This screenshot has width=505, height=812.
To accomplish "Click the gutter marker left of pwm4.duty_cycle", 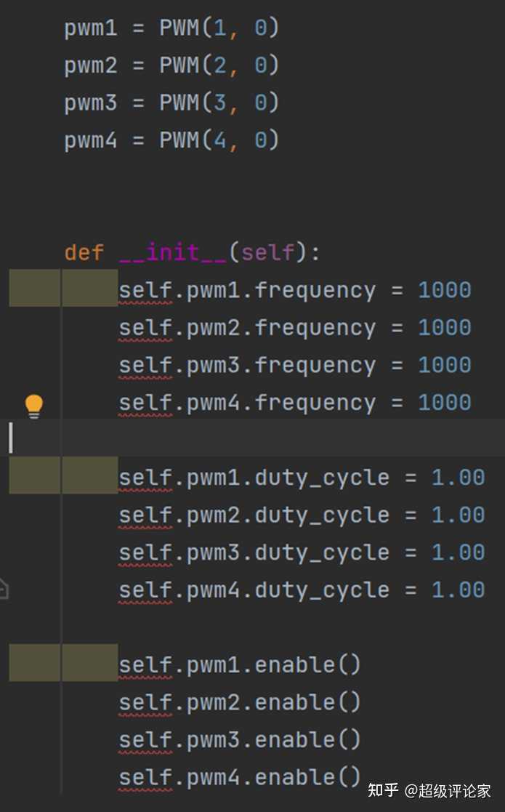I will click(4, 588).
